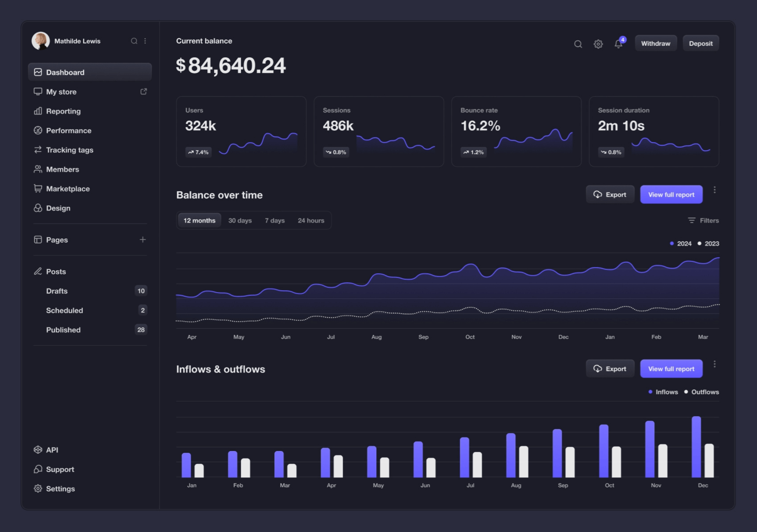Click the top-right search magnifier icon
Viewport: 757px width, 532px height.
coord(578,44)
